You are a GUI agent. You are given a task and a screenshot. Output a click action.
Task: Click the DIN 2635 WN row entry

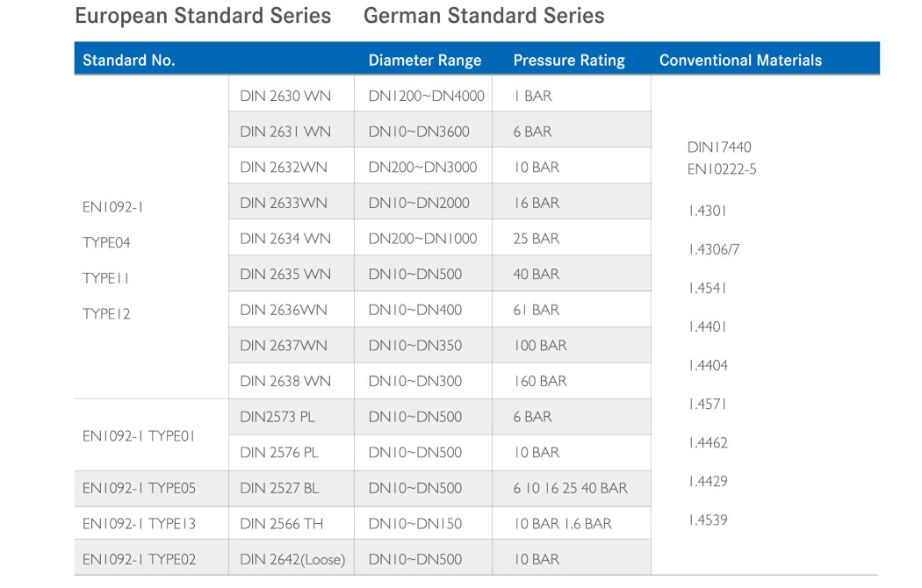(x=285, y=275)
